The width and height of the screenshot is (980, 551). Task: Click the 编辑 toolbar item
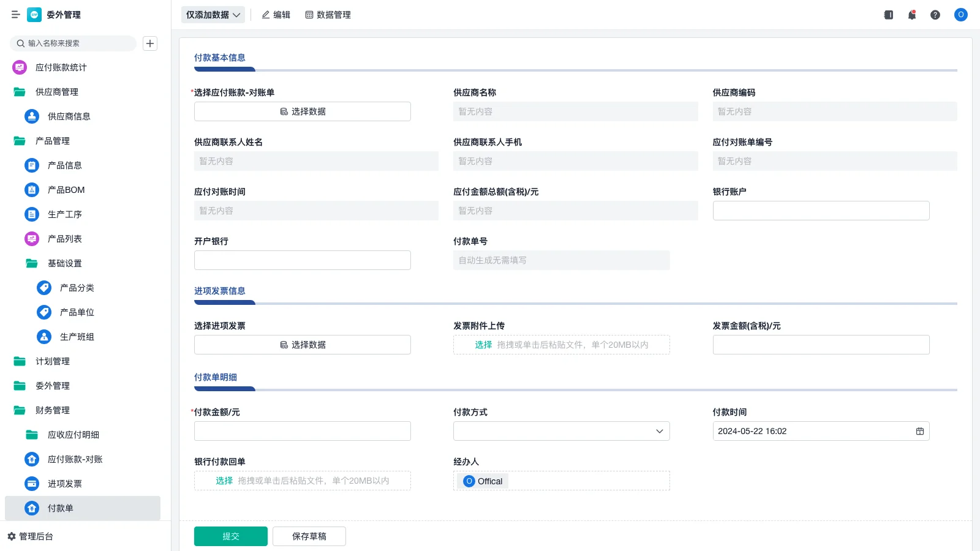[x=276, y=15]
